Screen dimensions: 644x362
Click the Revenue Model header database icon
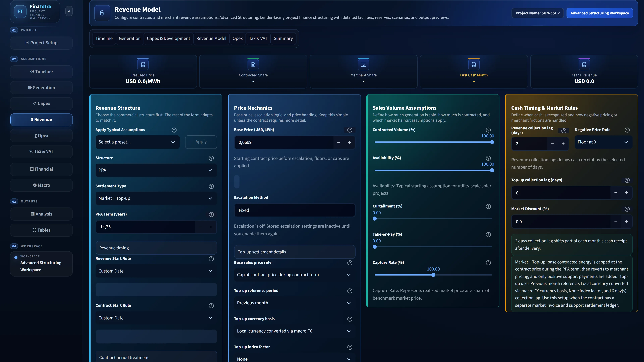point(102,13)
